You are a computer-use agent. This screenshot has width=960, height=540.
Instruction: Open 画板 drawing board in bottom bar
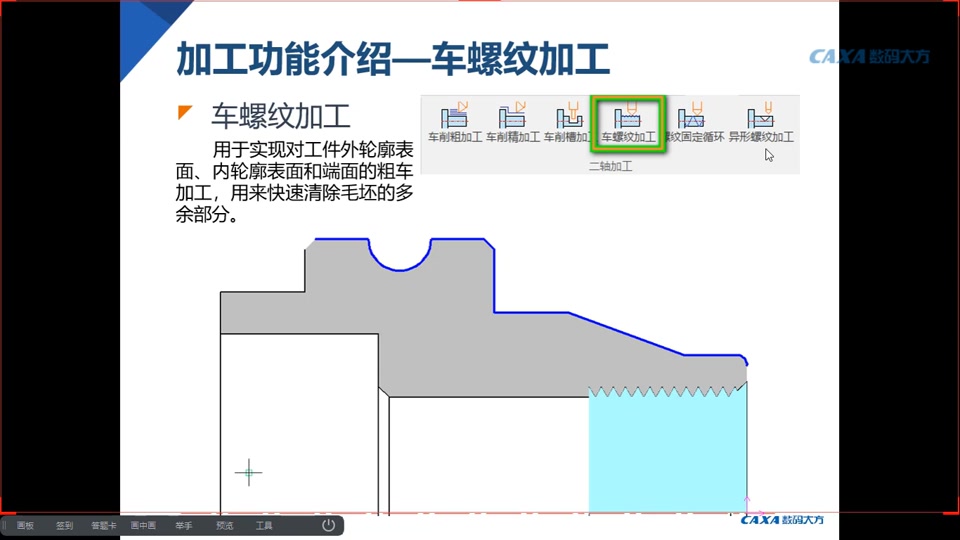25,525
